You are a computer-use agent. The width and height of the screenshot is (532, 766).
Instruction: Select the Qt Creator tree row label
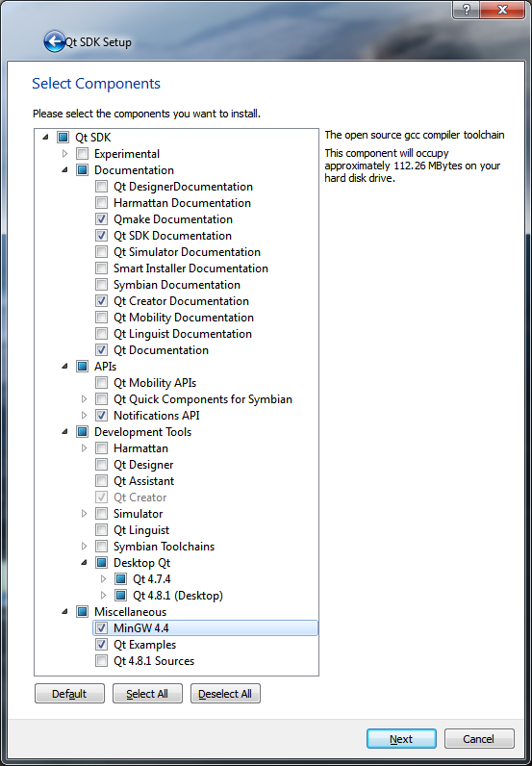pyautogui.click(x=140, y=498)
